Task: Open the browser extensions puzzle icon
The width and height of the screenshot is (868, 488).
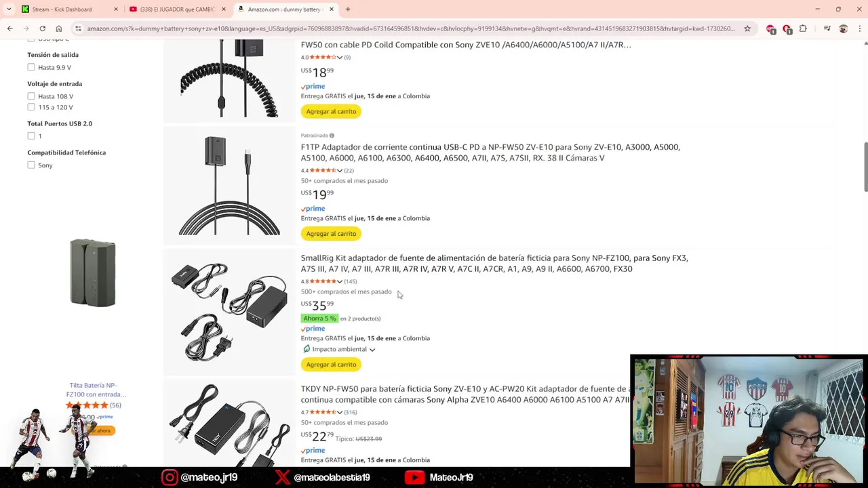Action: click(x=803, y=28)
